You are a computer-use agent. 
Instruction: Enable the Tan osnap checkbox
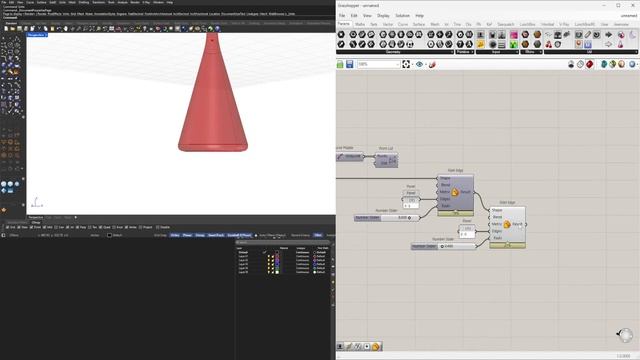point(90,227)
